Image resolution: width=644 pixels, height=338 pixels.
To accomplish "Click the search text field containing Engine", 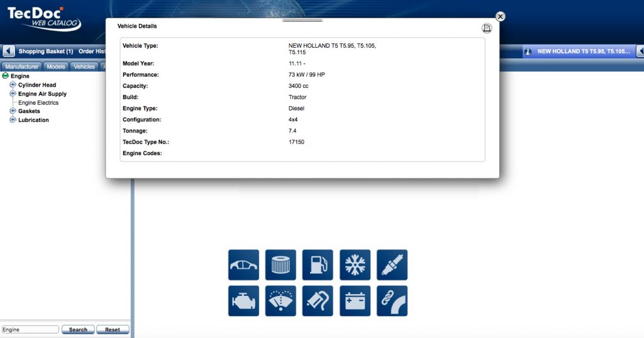I will pyautogui.click(x=30, y=329).
